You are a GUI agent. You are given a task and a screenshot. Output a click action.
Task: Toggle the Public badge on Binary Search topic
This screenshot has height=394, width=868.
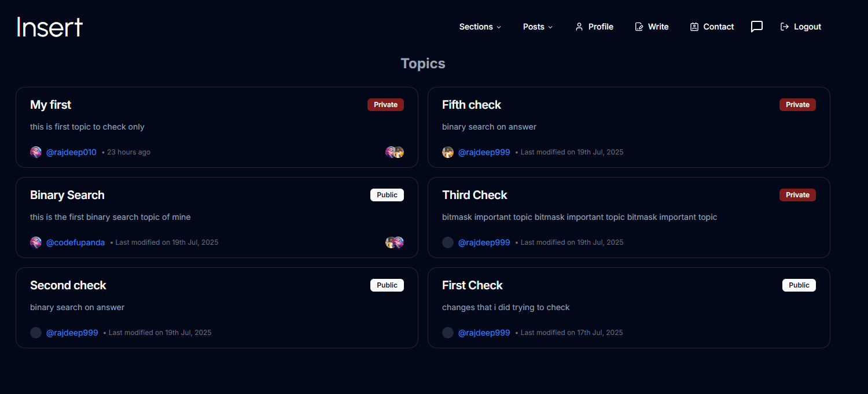387,194
